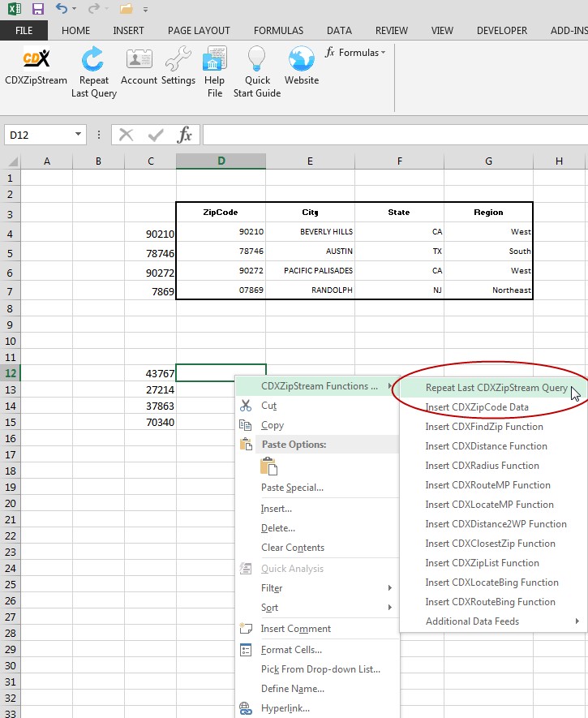Open the Quick Start Guide lightbulb
The height and width of the screenshot is (718, 588).
coord(257,59)
